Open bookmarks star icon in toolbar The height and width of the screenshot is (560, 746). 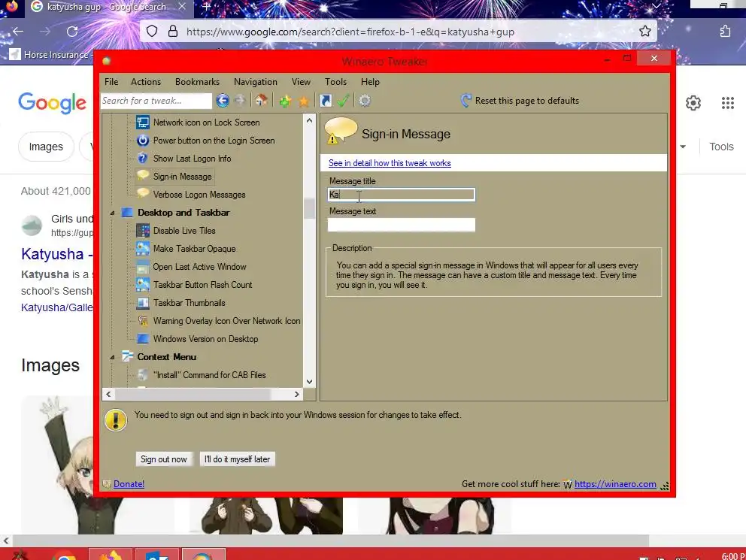tap(304, 101)
